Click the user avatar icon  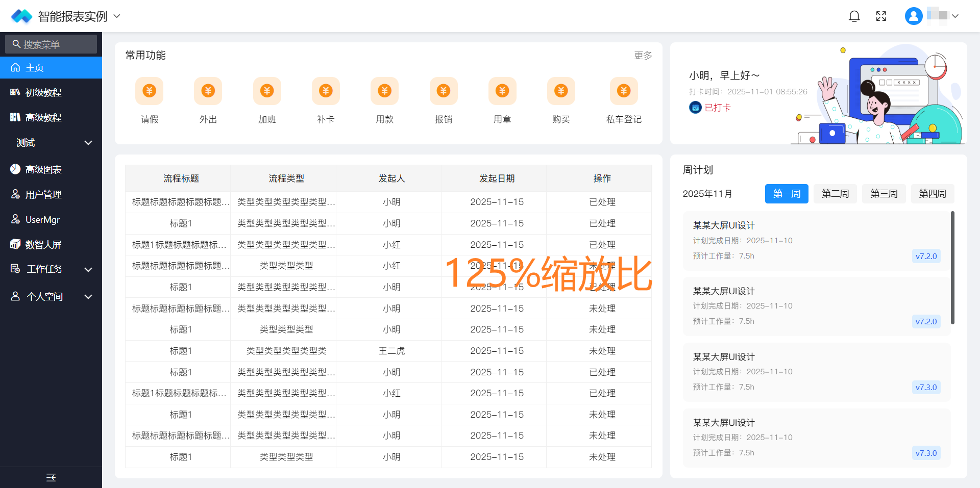(x=913, y=16)
